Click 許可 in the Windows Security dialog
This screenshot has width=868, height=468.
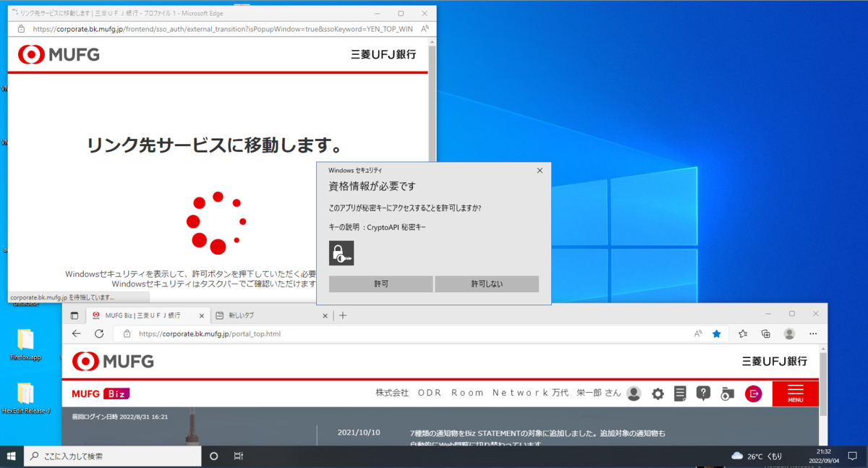[x=380, y=284]
